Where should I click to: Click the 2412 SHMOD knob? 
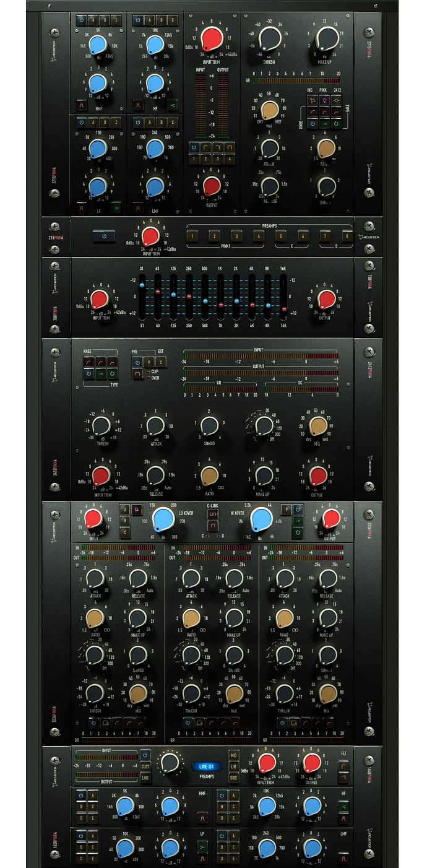click(210, 425)
